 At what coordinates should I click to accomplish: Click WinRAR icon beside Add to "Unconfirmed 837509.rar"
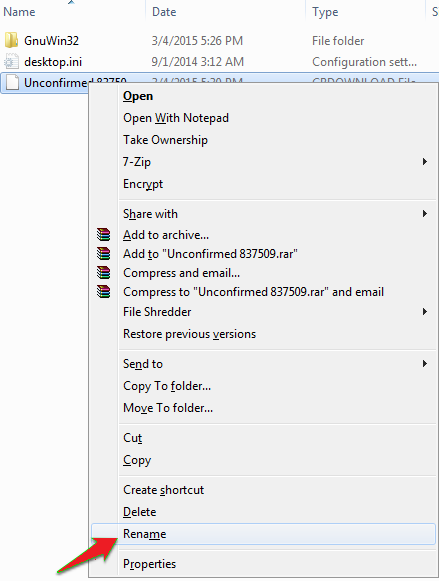tap(104, 254)
